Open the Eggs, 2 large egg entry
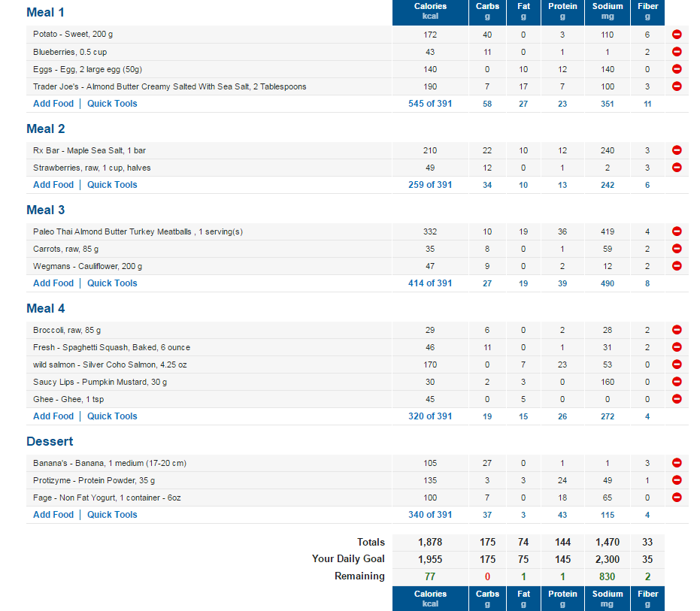 click(87, 69)
